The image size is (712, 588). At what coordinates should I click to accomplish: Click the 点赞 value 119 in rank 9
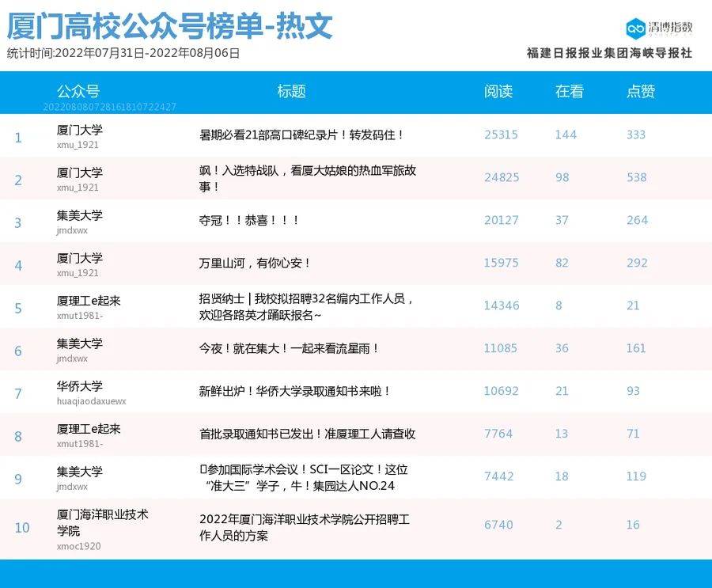636,476
